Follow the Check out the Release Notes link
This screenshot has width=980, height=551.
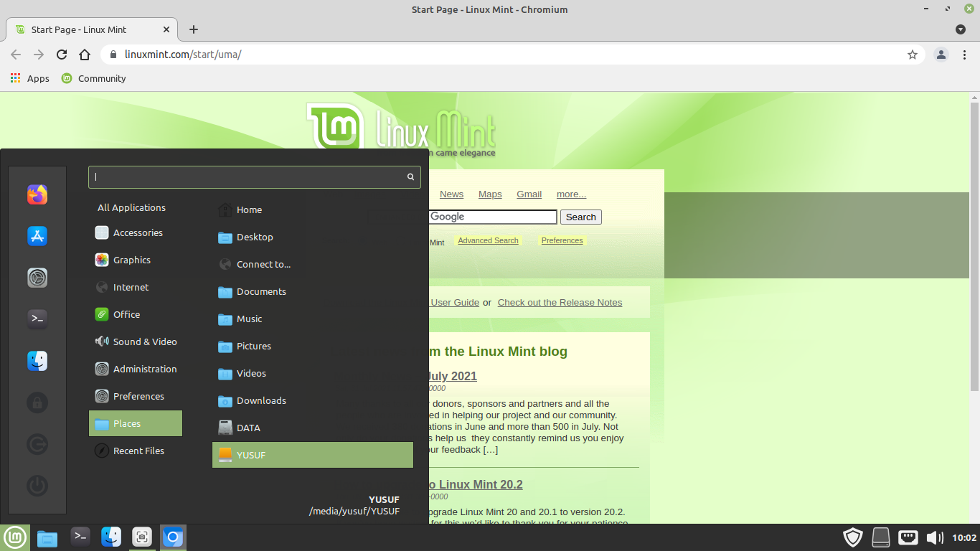click(560, 302)
